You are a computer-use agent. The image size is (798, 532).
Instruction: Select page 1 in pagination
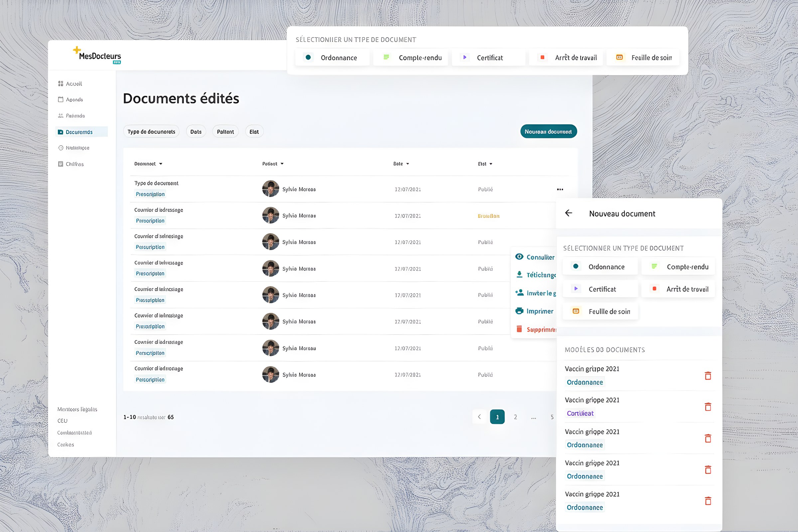point(497,417)
